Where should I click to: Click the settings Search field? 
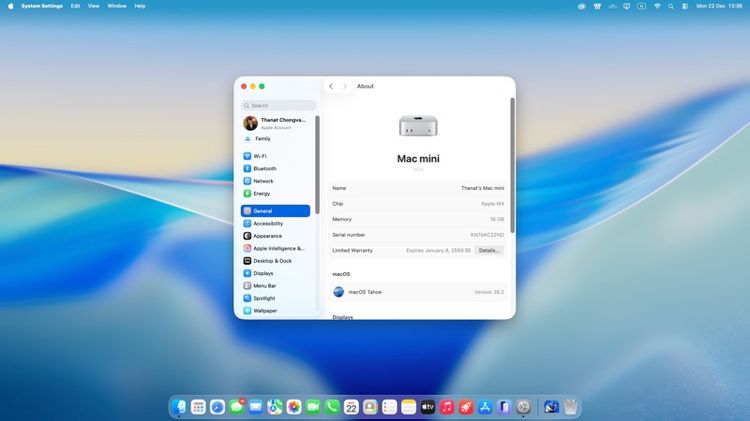[278, 105]
